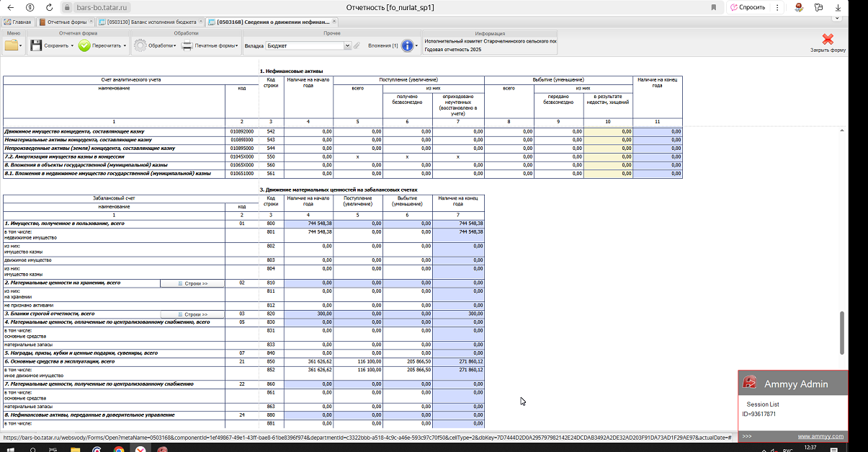This screenshot has height=452, width=868.
Task: Expand the arrow next to the info icon
Action: click(x=417, y=46)
